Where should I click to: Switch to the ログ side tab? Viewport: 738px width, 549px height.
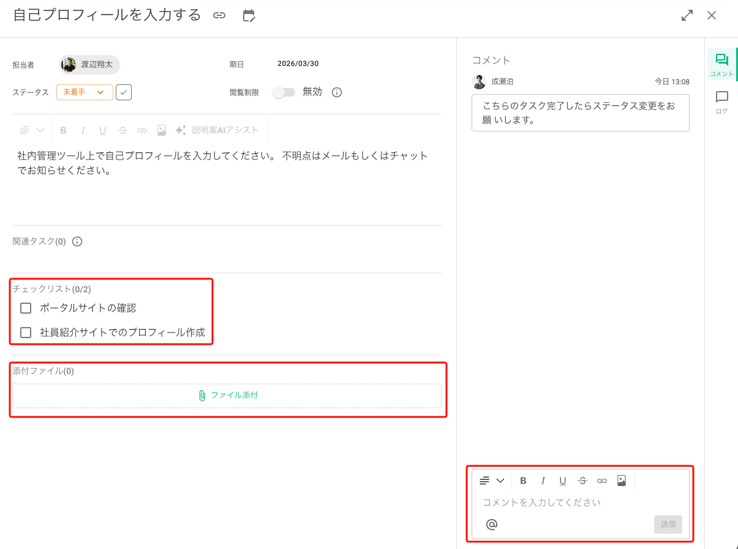point(721,102)
